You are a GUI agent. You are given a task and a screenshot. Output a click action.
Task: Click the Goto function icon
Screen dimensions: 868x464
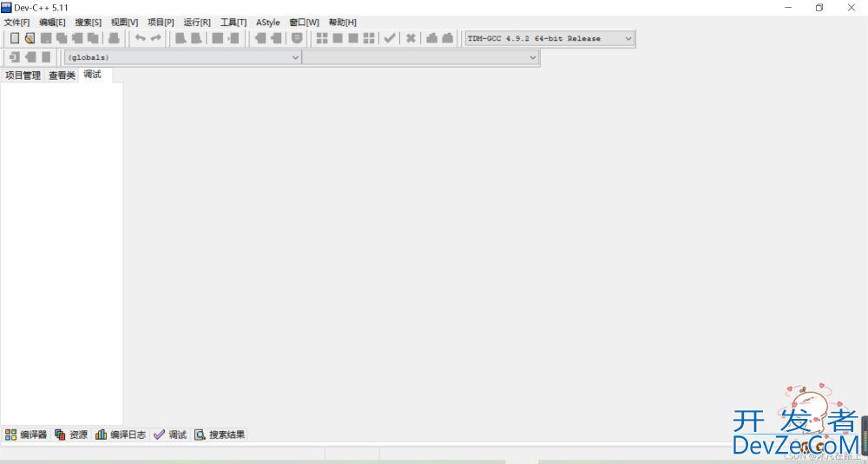pos(218,38)
